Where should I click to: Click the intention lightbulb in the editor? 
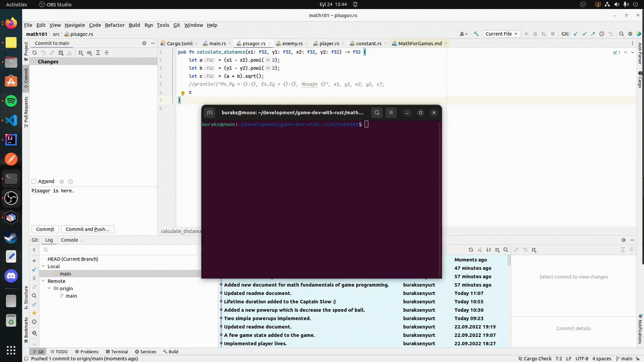[x=183, y=93]
